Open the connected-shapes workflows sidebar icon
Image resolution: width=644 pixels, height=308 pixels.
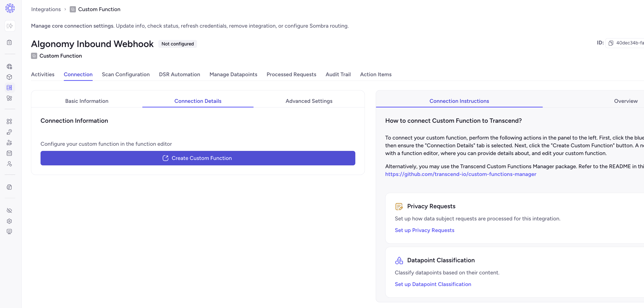point(9,121)
